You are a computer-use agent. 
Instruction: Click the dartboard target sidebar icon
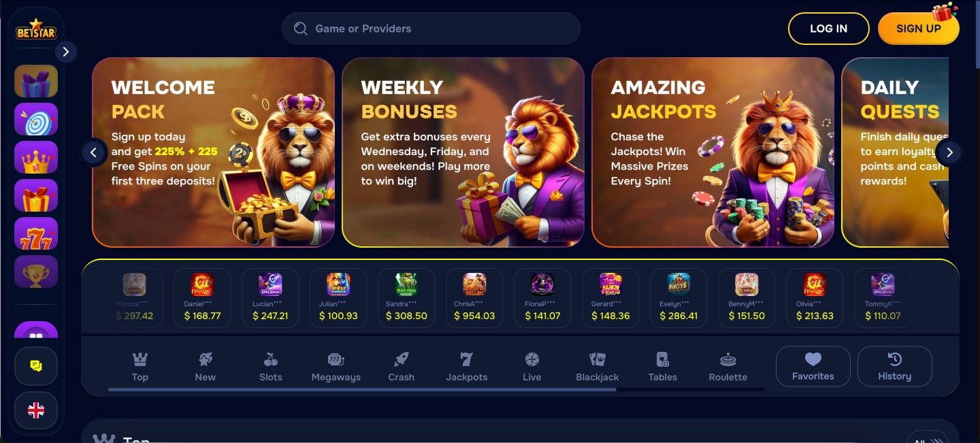pos(36,119)
